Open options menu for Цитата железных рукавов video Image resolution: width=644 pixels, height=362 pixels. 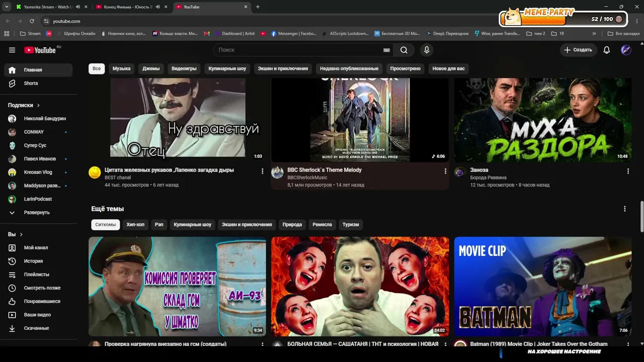point(262,171)
